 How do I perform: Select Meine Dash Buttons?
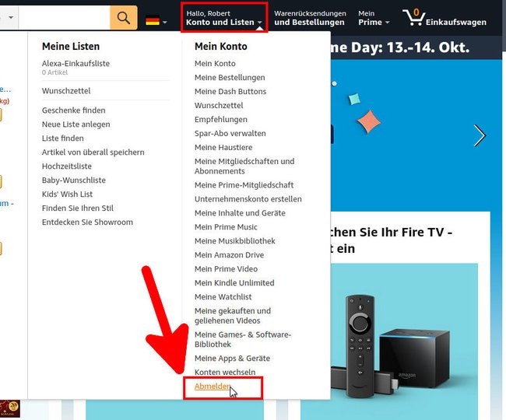point(230,92)
